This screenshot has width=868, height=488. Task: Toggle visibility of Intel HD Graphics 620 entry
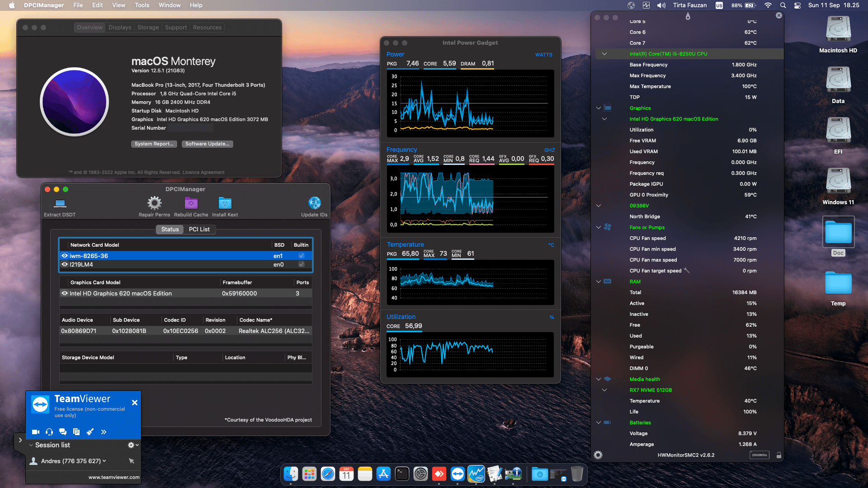64,293
